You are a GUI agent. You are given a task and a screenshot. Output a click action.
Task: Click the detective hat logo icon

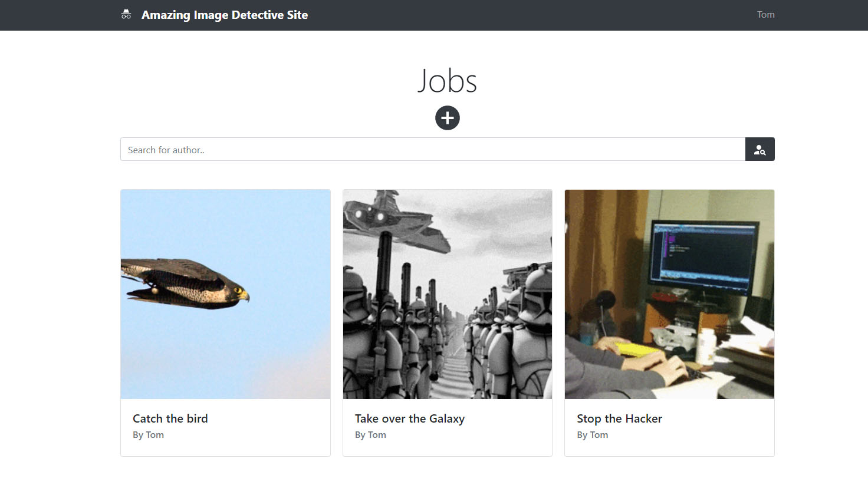pos(126,15)
